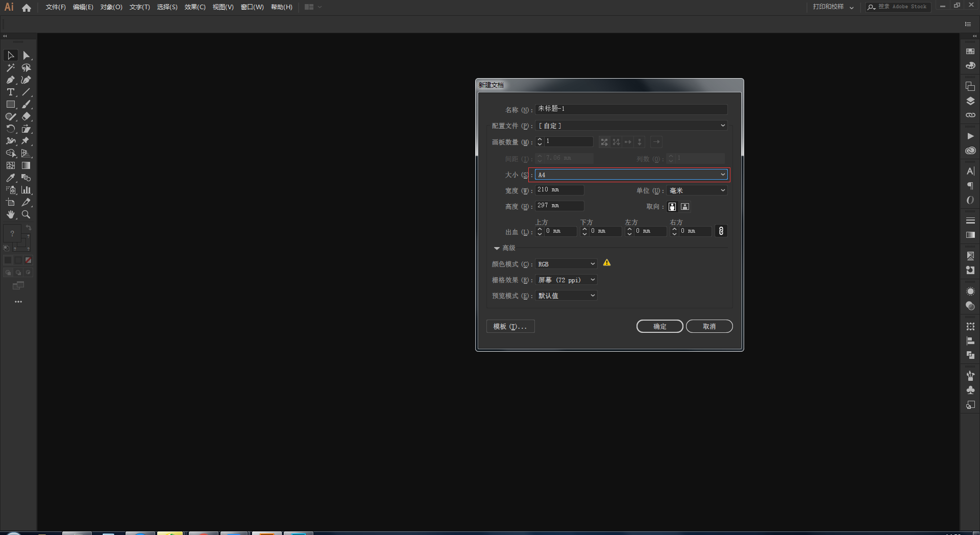Select the Curvature tool
980x535 pixels.
27,80
